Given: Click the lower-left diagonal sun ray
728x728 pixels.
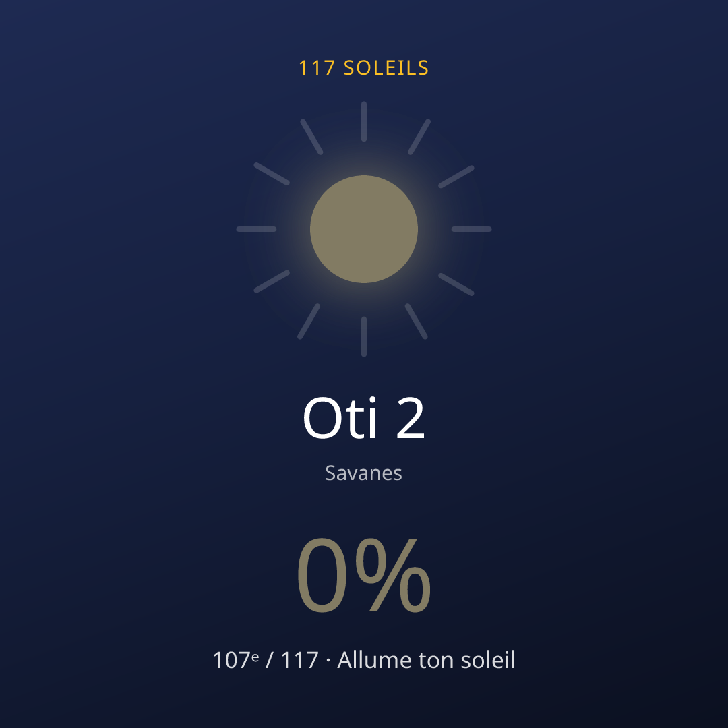Looking at the screenshot, I should [x=272, y=281].
